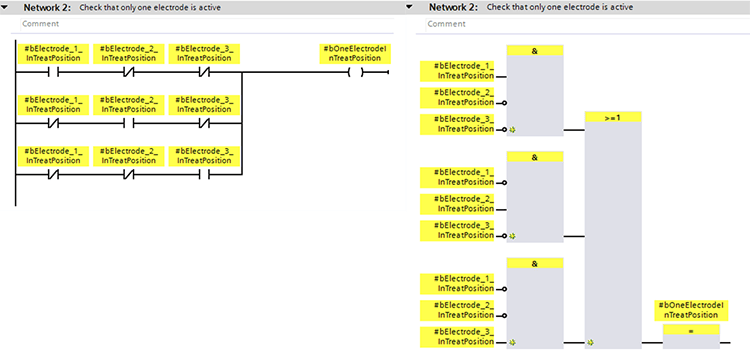
Task: Select normally closed Electrode_1 contact in third rung
Action: [x=53, y=175]
